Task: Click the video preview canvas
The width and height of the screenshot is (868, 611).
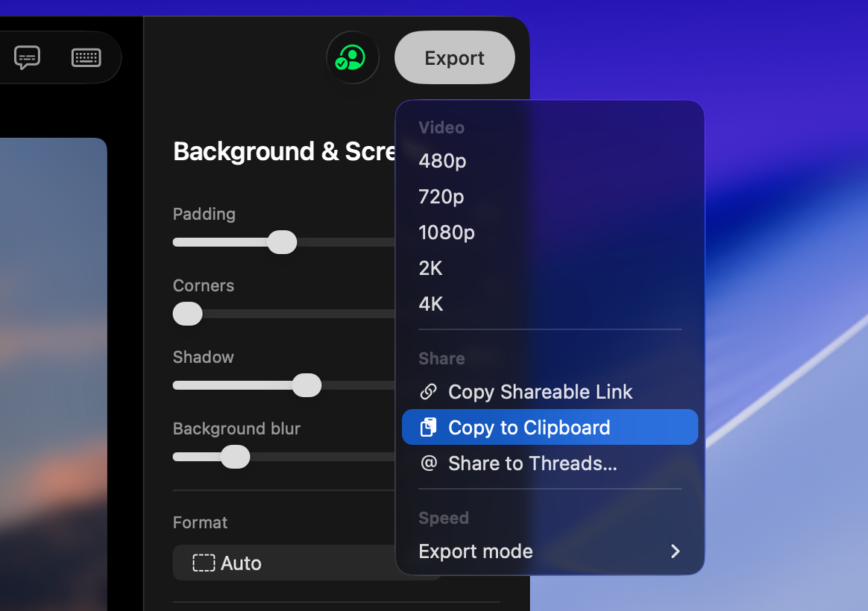Action: tap(53, 374)
